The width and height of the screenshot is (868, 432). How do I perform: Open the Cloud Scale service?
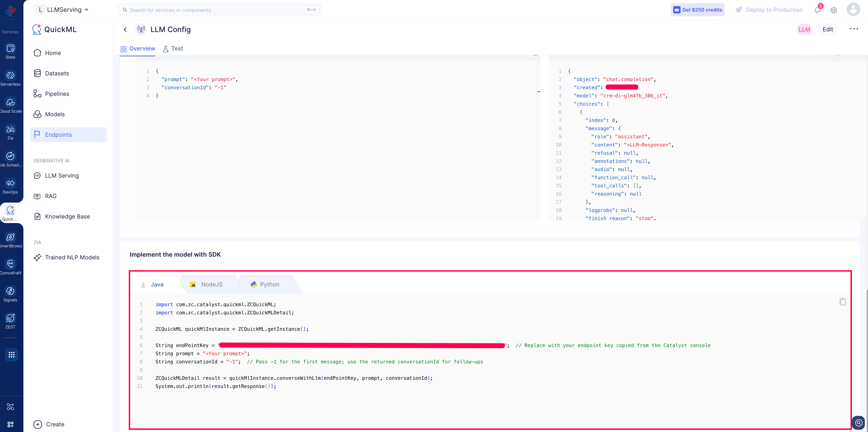click(10, 105)
